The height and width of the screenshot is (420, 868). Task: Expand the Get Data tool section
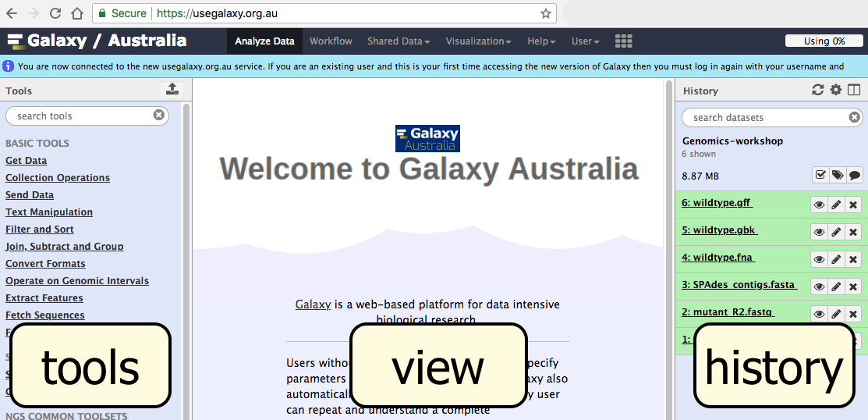pos(26,161)
